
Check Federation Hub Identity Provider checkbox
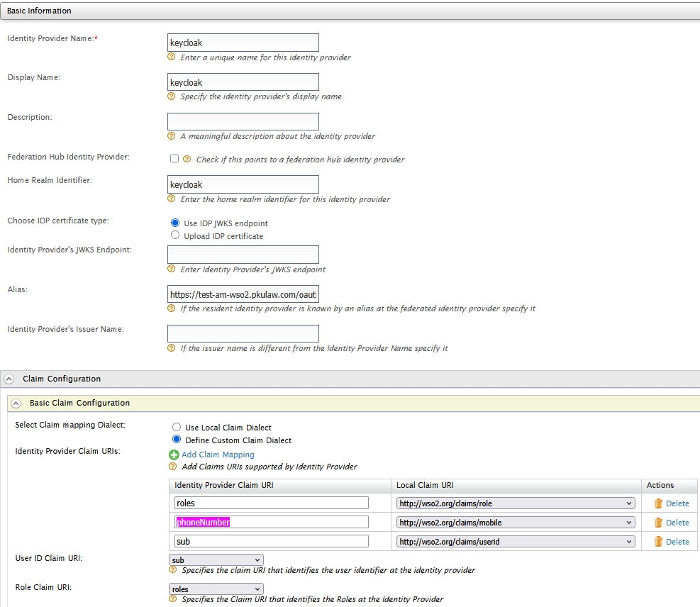(x=174, y=158)
